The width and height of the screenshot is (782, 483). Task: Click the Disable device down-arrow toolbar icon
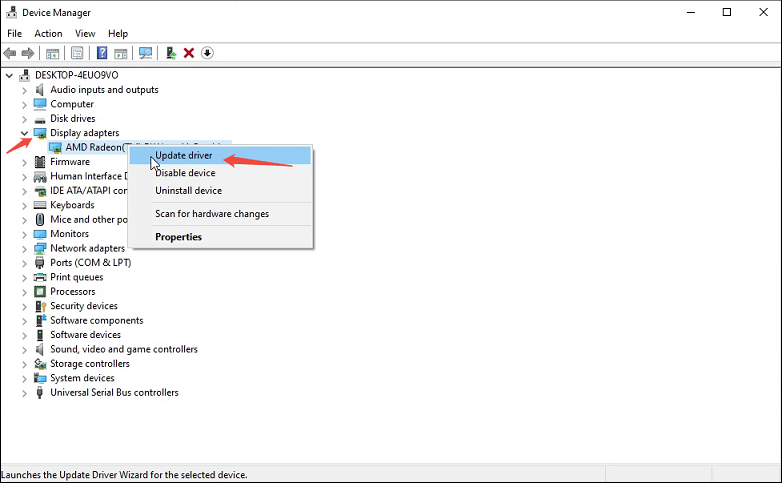click(207, 53)
